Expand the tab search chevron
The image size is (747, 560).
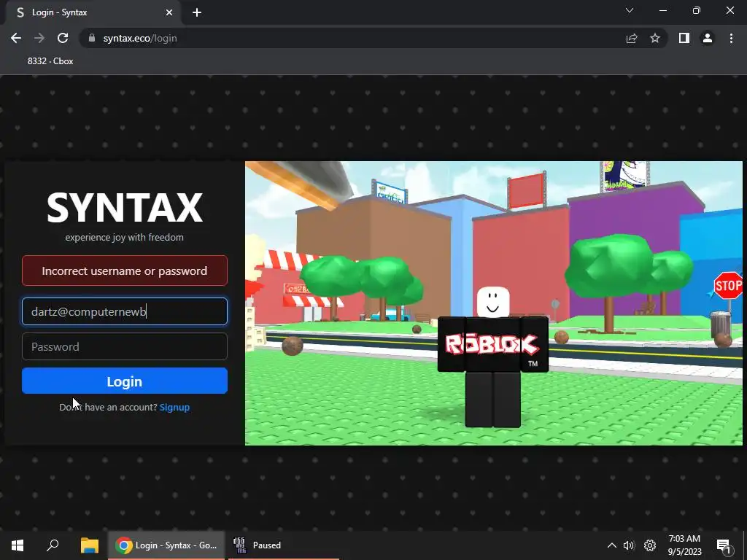[x=630, y=10]
